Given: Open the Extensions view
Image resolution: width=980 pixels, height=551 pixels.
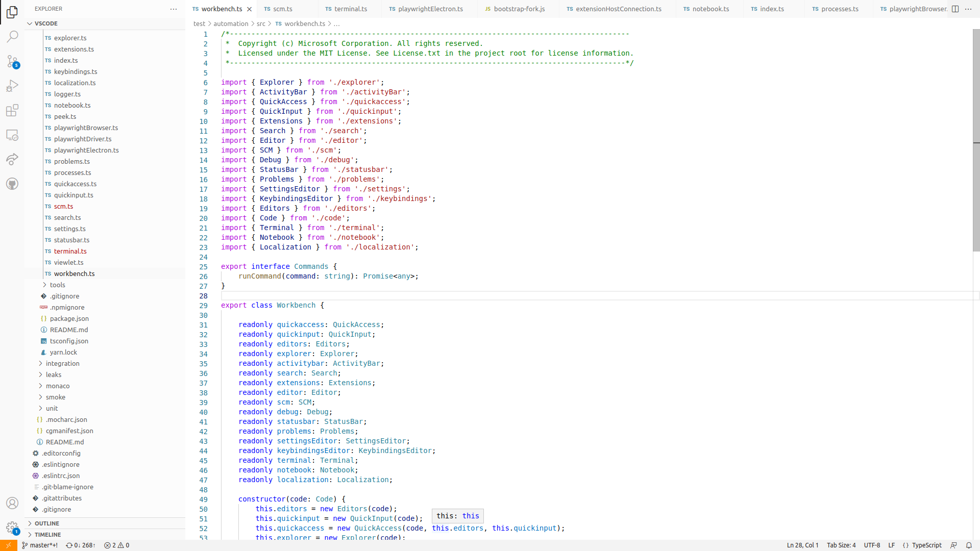Looking at the screenshot, I should tap(12, 110).
